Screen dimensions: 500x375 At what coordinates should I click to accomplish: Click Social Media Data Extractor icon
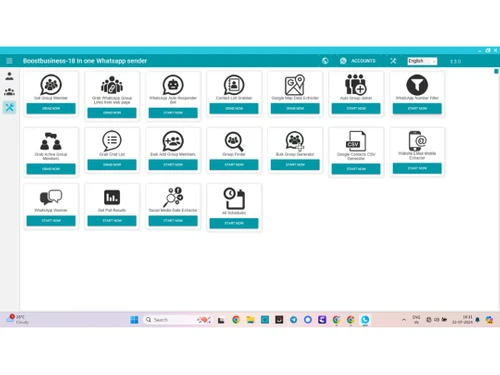[x=173, y=197]
